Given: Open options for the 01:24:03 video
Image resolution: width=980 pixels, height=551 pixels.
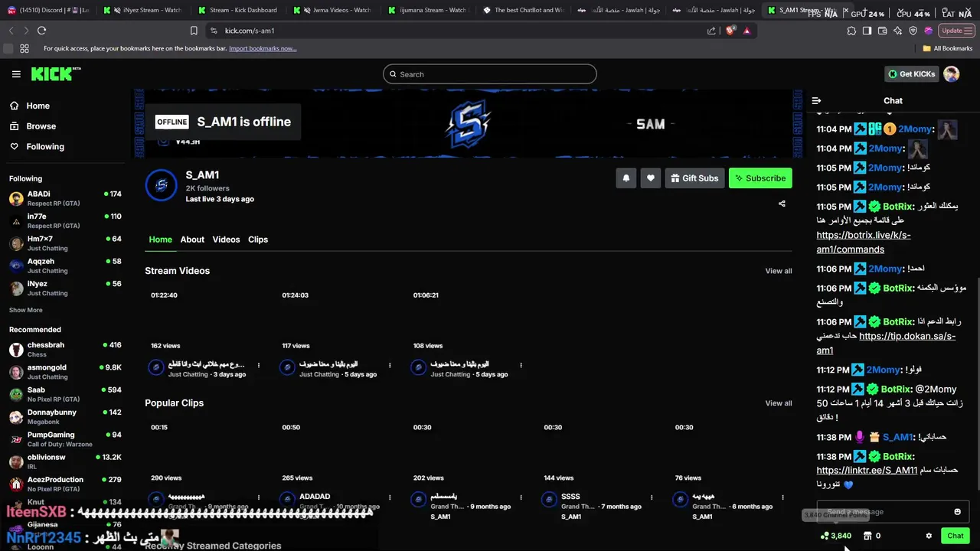Looking at the screenshot, I should coord(390,365).
